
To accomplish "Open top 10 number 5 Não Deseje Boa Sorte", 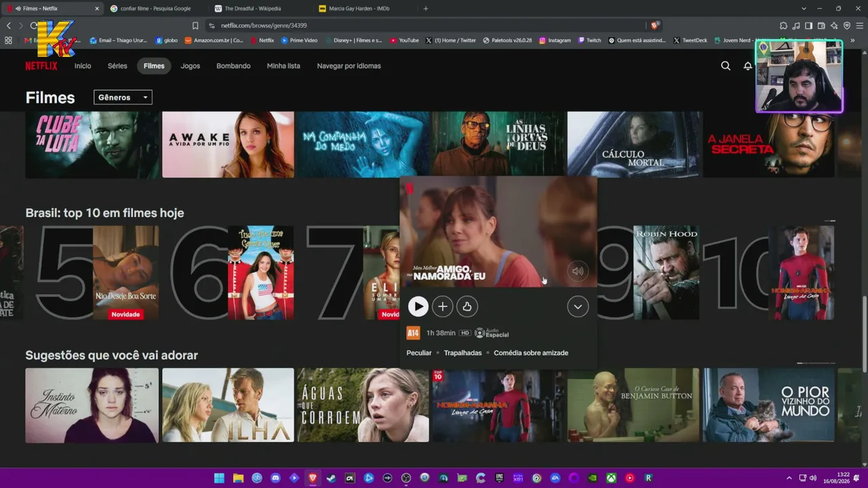I will [125, 272].
